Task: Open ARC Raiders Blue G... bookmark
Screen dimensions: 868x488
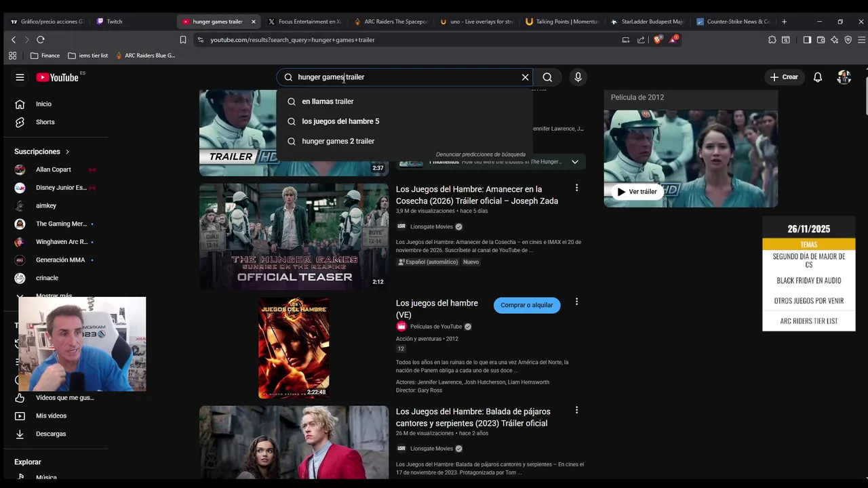Action: tap(145, 56)
